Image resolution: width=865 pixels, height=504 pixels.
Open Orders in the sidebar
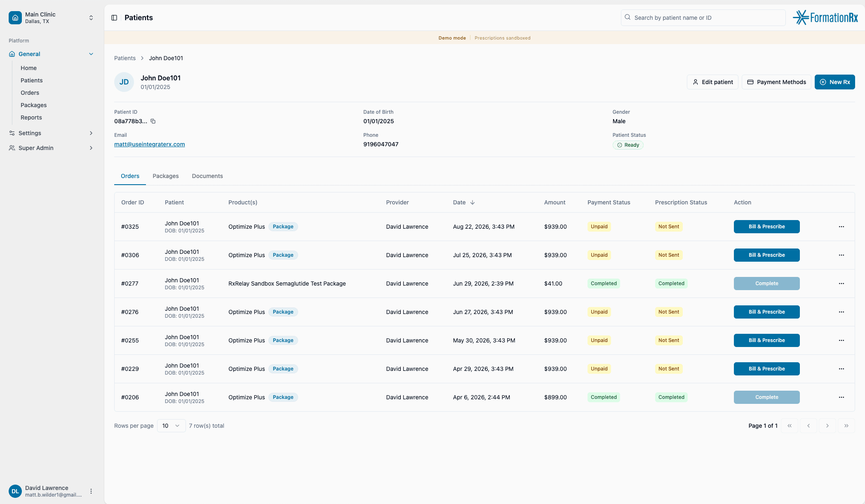point(30,93)
